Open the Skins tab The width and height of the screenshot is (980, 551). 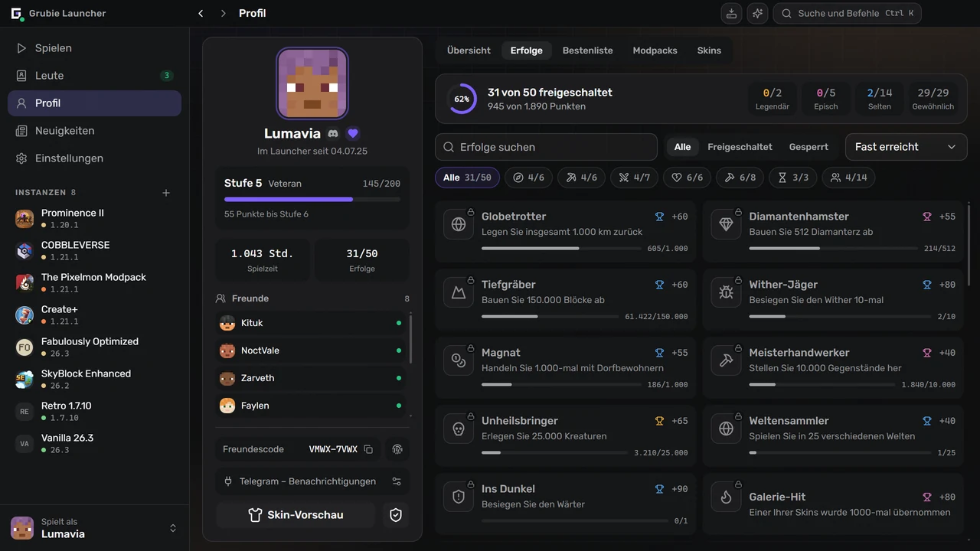(x=709, y=51)
